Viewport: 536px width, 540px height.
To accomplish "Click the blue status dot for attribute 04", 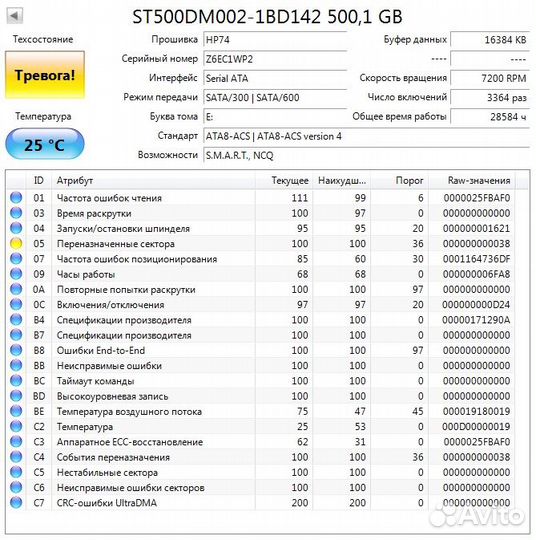I will pos(16,228).
